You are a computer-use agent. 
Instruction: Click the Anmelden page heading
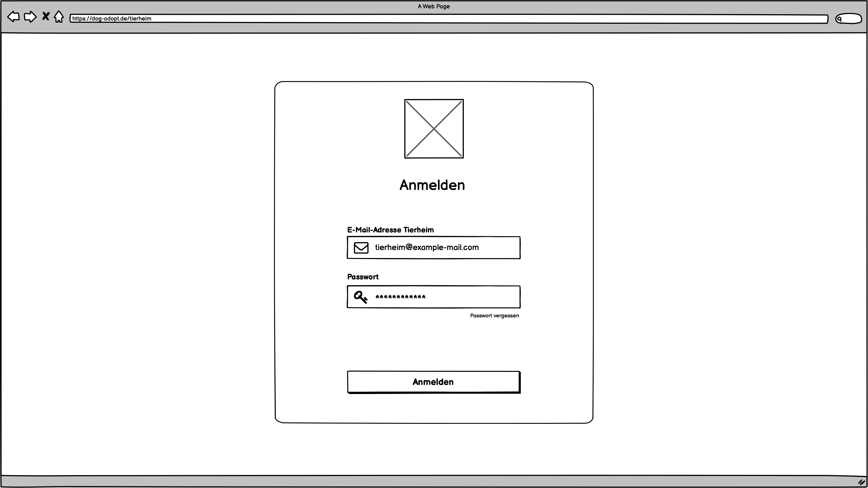pyautogui.click(x=432, y=185)
